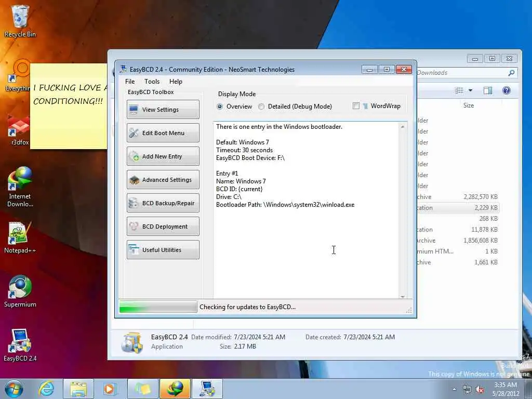Click the EasyBCD title bar icon
This screenshot has height=399, width=532.
tap(123, 69)
